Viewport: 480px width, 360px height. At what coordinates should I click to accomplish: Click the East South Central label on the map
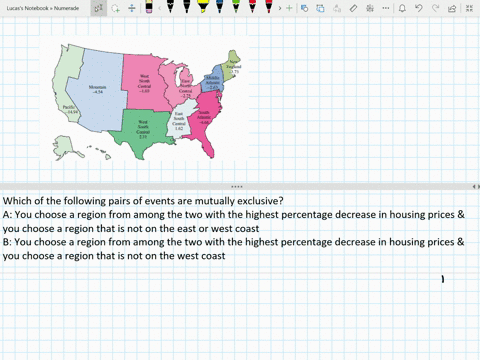179,121
